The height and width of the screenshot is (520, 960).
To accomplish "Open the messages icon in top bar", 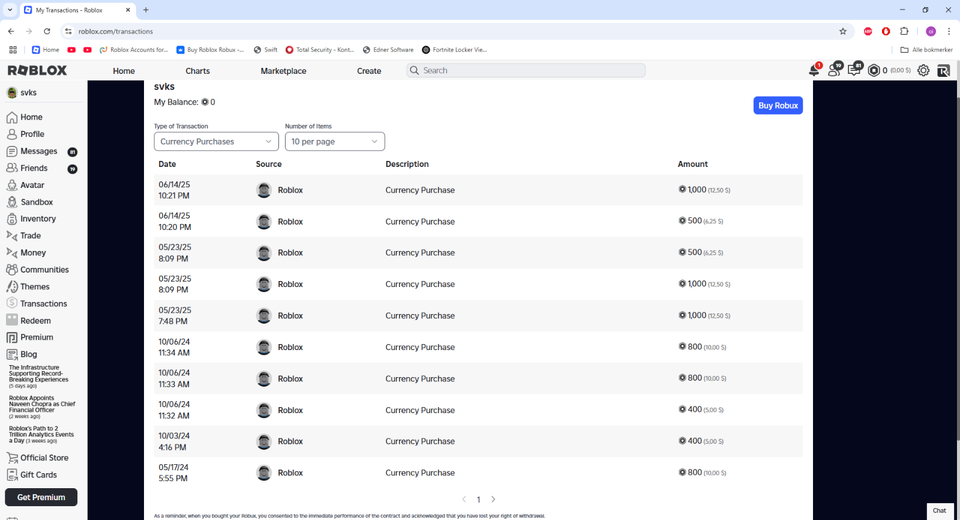I will point(854,71).
